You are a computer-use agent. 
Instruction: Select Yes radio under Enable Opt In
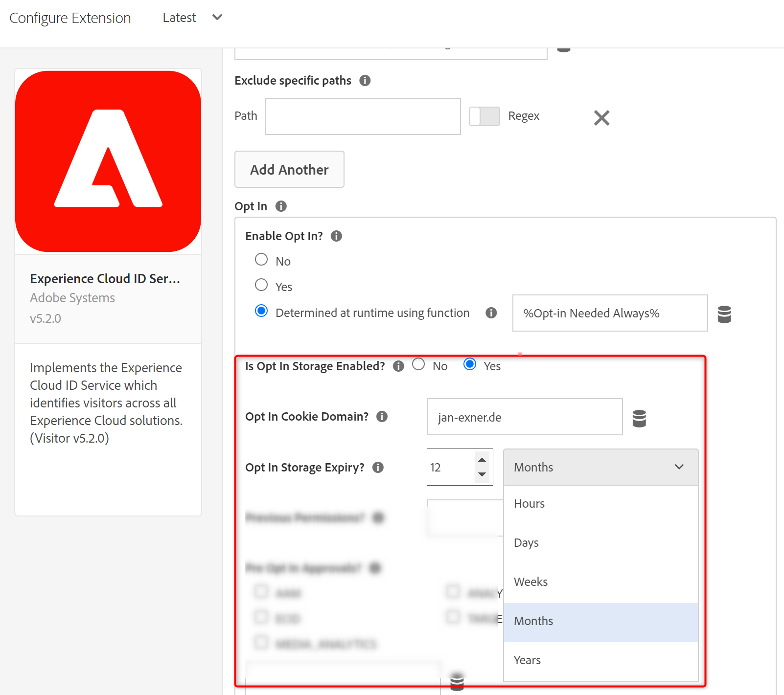(261, 285)
